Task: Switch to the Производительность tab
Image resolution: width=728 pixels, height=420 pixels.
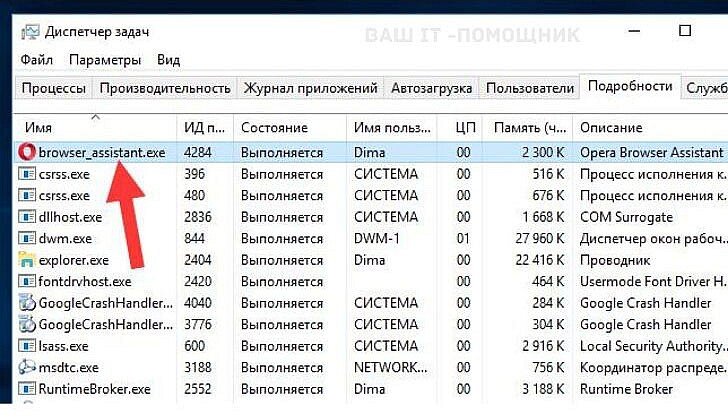Action: pyautogui.click(x=165, y=88)
